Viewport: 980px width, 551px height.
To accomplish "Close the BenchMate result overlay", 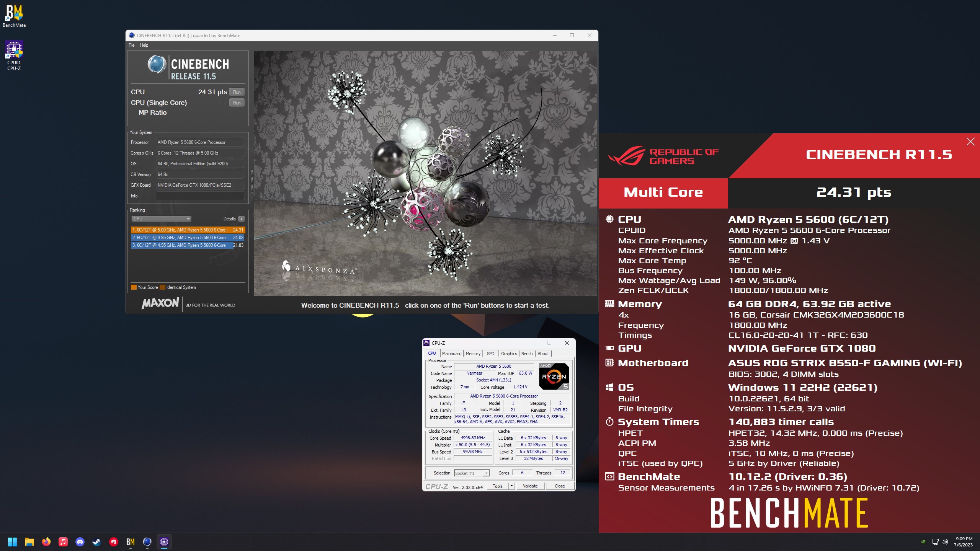I will pyautogui.click(x=970, y=142).
